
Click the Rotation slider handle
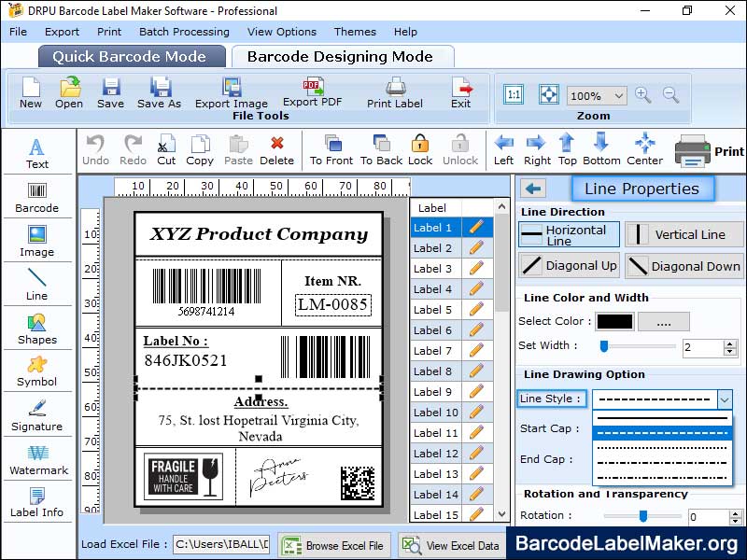(x=643, y=516)
